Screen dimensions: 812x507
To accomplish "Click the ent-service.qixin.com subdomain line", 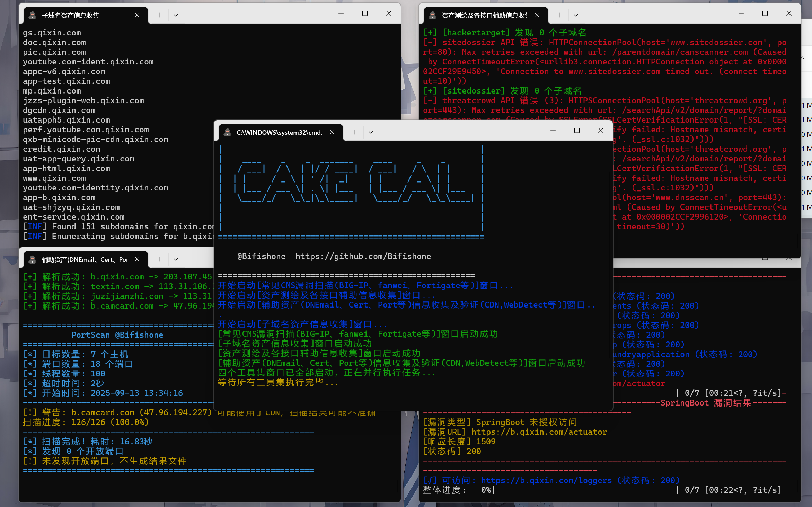I will tap(74, 217).
